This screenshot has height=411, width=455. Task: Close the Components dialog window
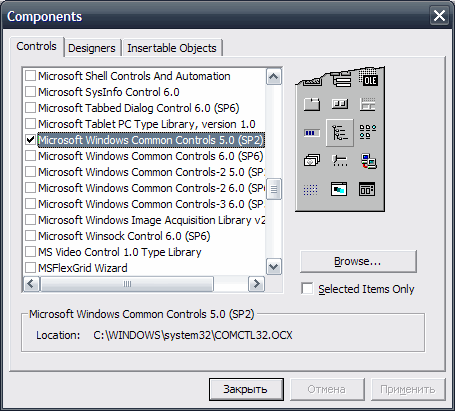[439, 16]
